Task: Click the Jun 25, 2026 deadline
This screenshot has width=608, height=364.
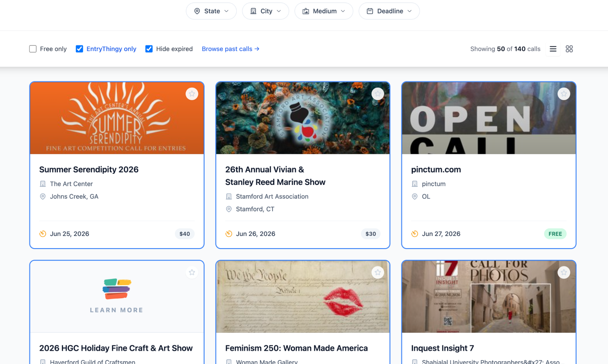Action: pos(69,234)
